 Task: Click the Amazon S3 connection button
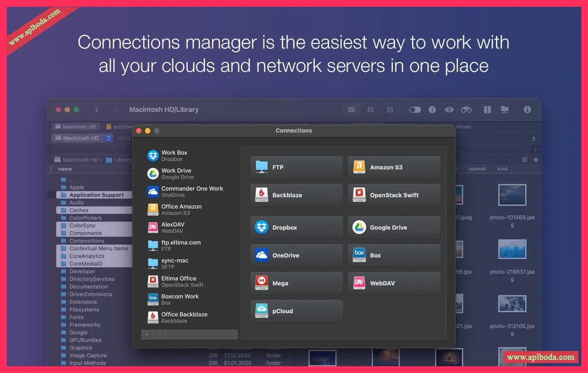tap(394, 167)
